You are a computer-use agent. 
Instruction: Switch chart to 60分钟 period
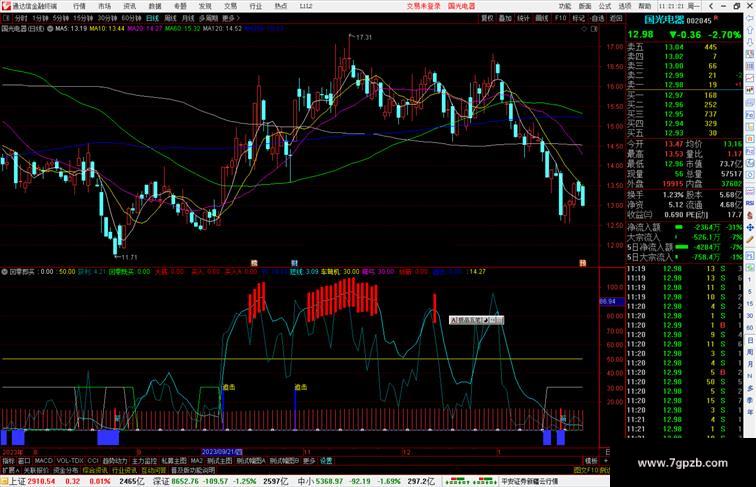[x=131, y=18]
